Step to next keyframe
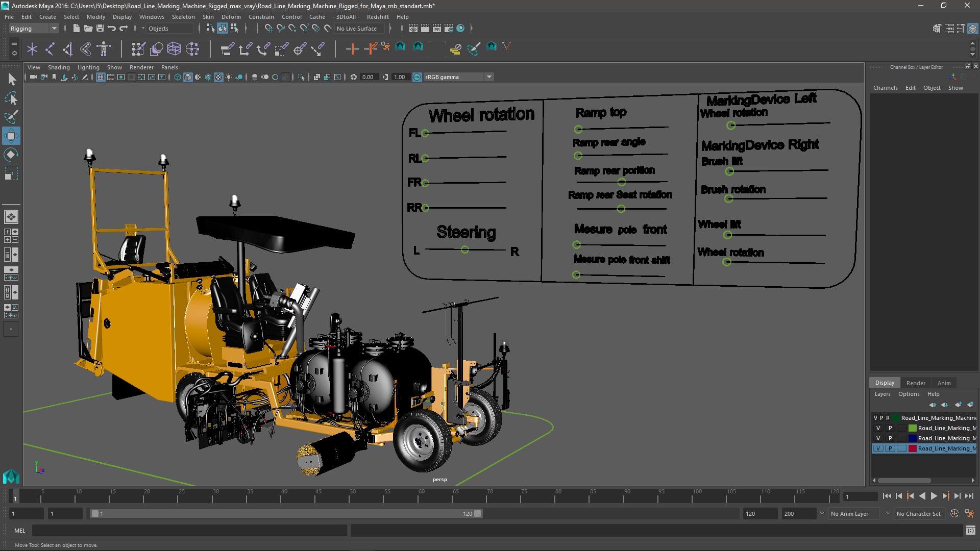 pyautogui.click(x=945, y=496)
